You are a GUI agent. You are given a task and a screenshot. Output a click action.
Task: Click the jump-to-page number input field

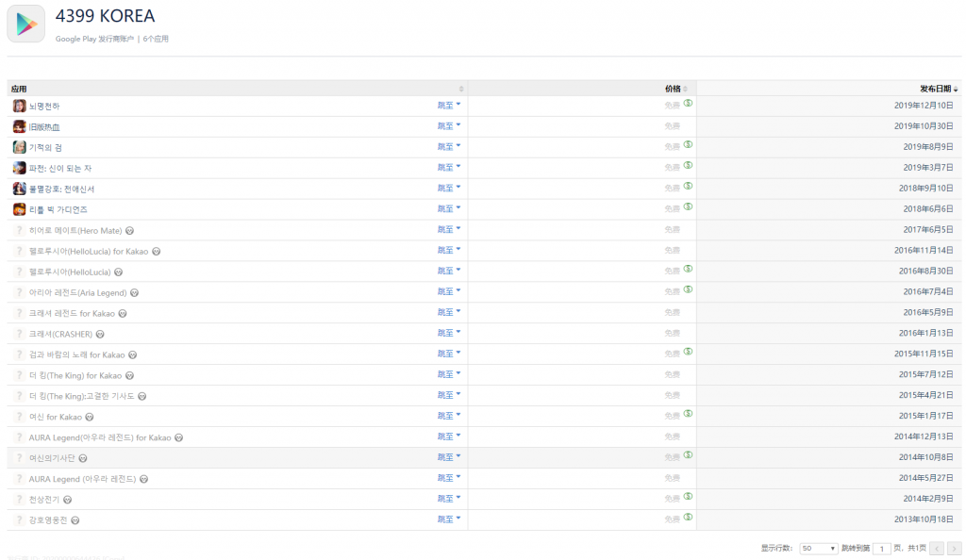point(881,548)
